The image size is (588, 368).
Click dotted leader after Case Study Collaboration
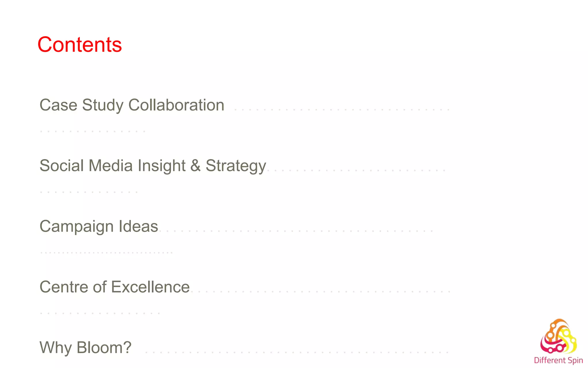342,110
